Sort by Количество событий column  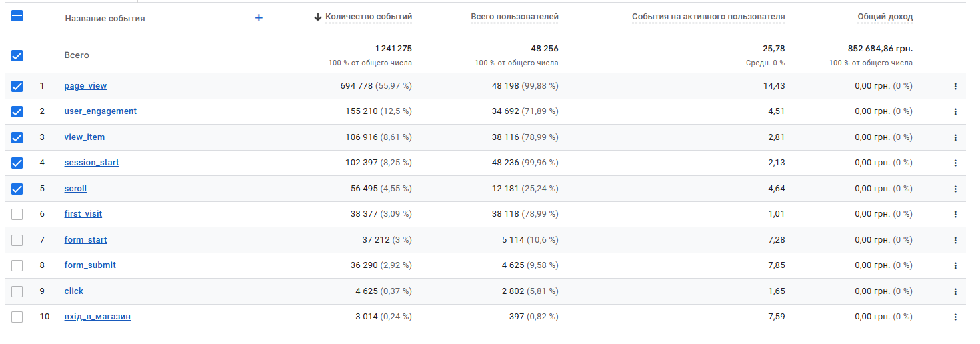(368, 17)
